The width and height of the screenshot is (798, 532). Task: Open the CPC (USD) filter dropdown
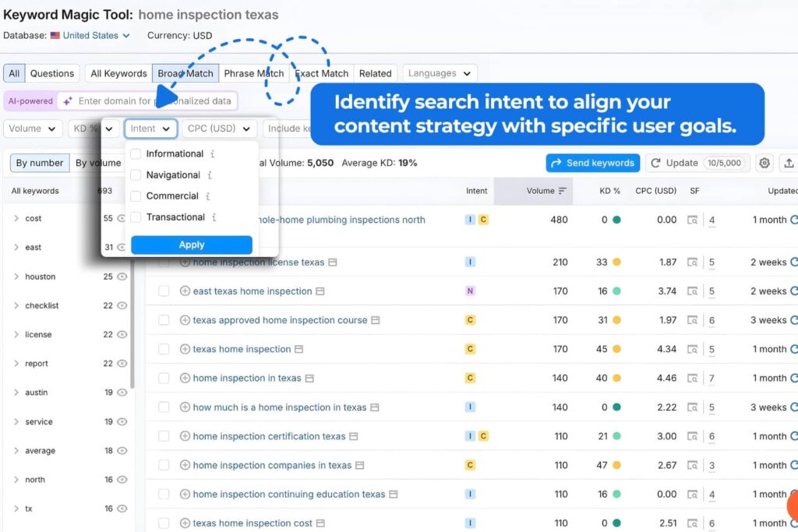tap(219, 129)
